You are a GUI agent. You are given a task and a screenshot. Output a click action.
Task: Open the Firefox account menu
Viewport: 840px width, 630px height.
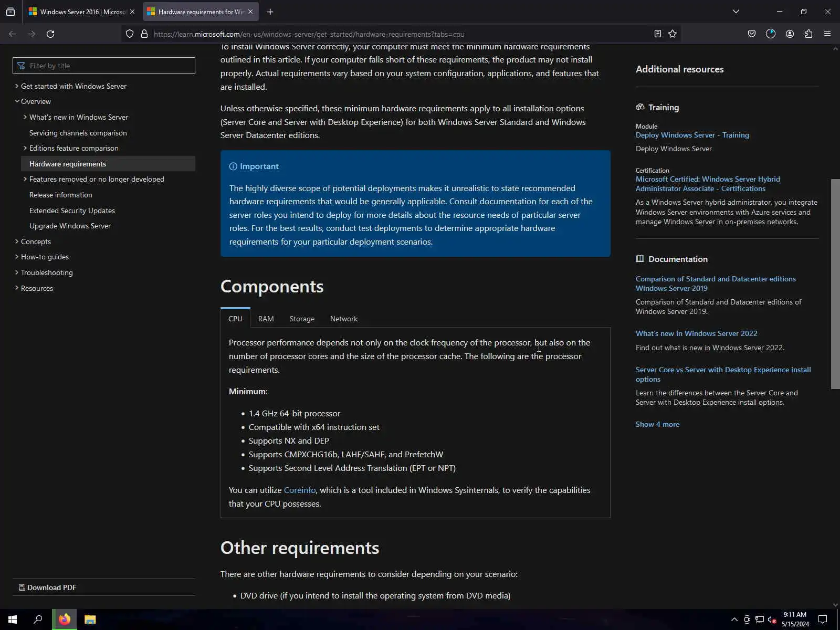790,34
